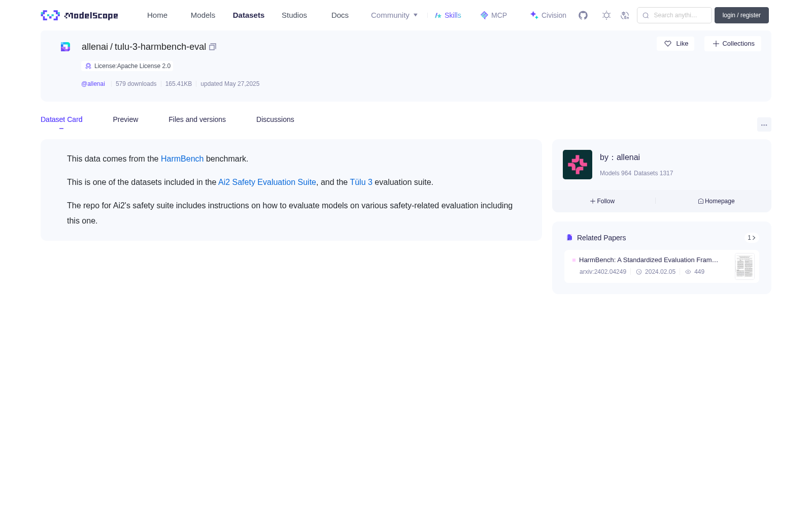Click the plus icon in Collections

716,44
